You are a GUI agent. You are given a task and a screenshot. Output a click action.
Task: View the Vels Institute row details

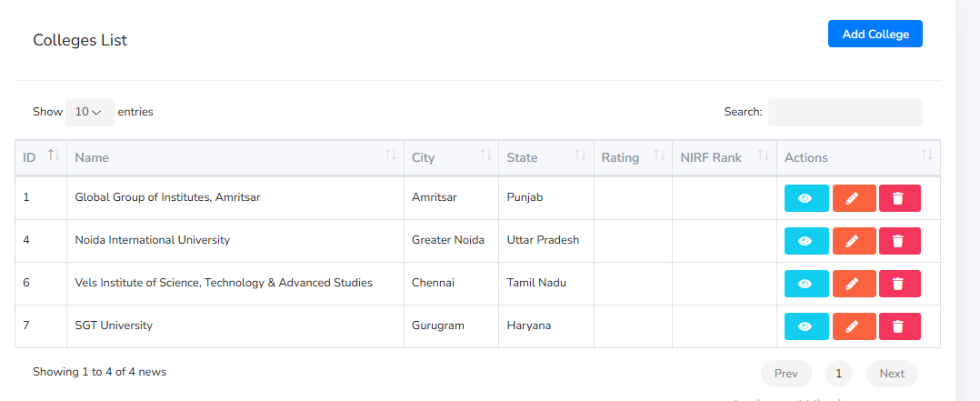pos(805,284)
